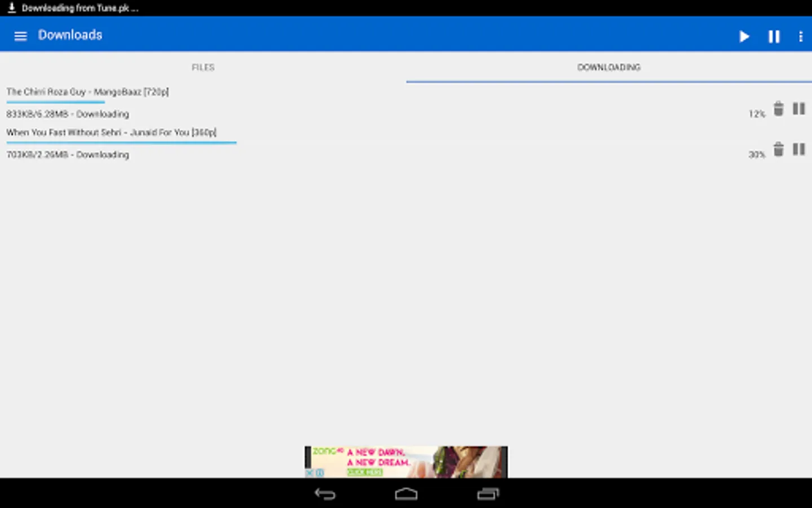The image size is (812, 508).
Task: Click the Downloads title in the app bar
Action: click(70, 35)
